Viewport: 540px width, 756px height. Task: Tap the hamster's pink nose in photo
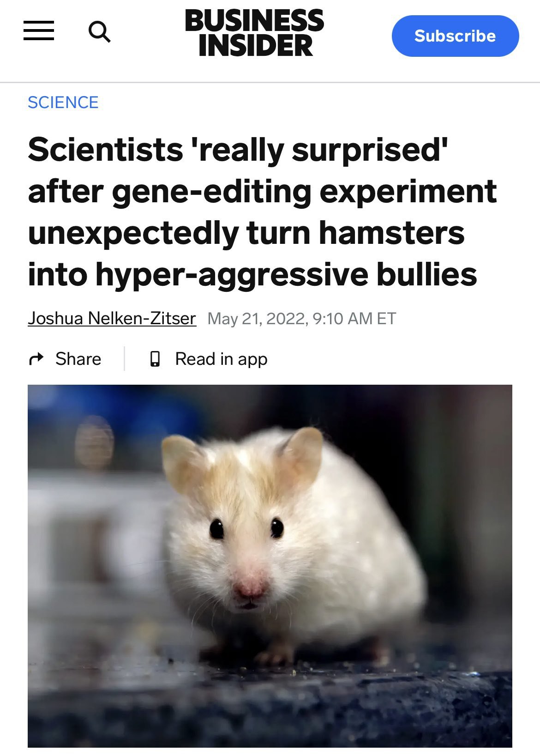251,585
